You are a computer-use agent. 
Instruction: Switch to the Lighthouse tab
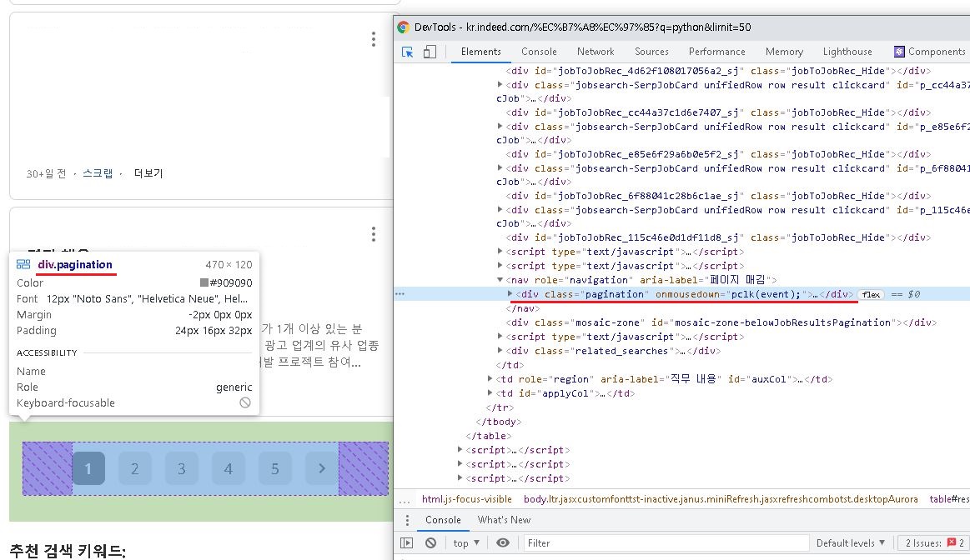847,52
